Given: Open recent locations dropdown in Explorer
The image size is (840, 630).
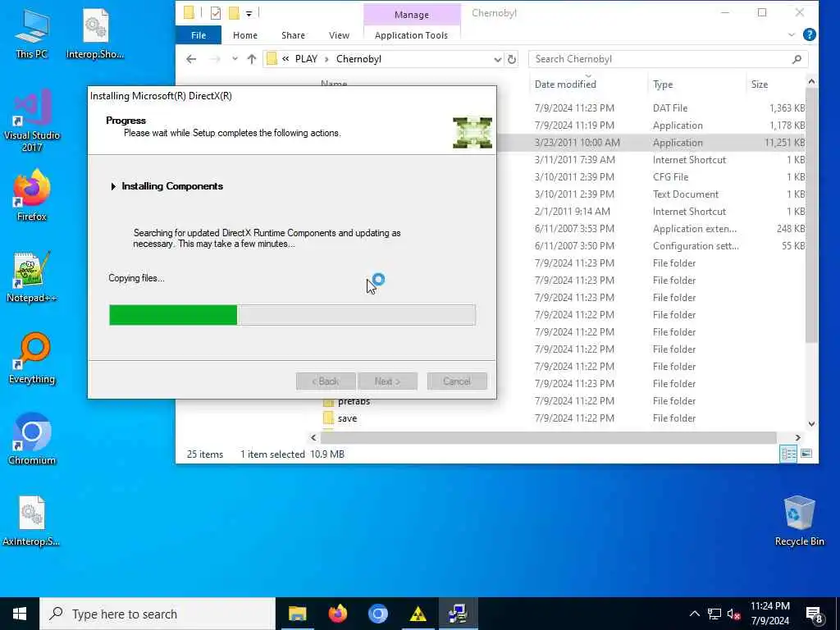Looking at the screenshot, I should pos(235,59).
